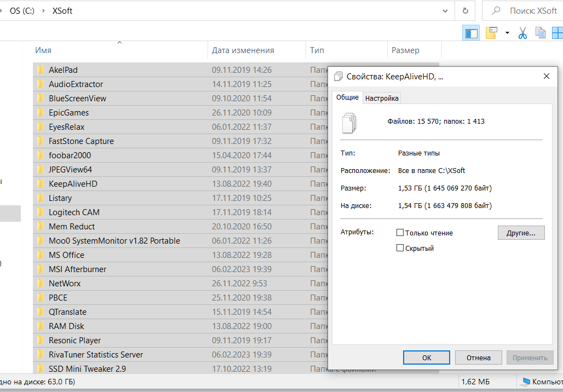Click the Файлов: 15 570; папок: 1 413 text

click(x=436, y=122)
